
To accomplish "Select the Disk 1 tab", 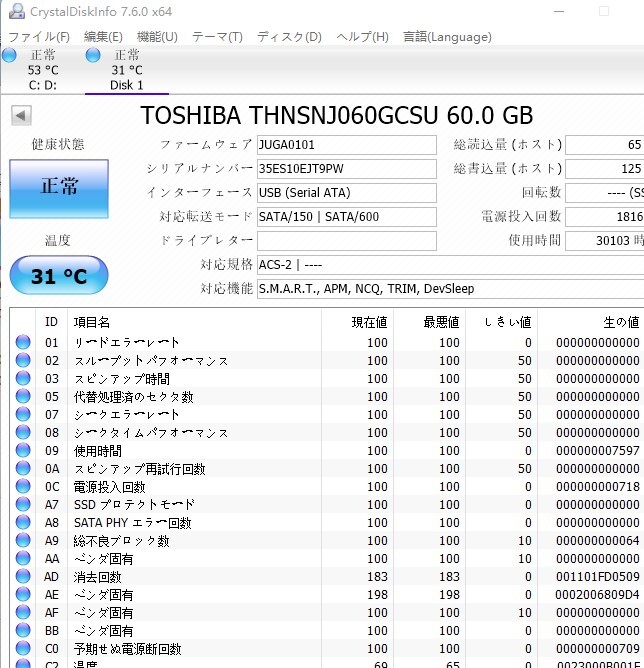I will 127,70.
